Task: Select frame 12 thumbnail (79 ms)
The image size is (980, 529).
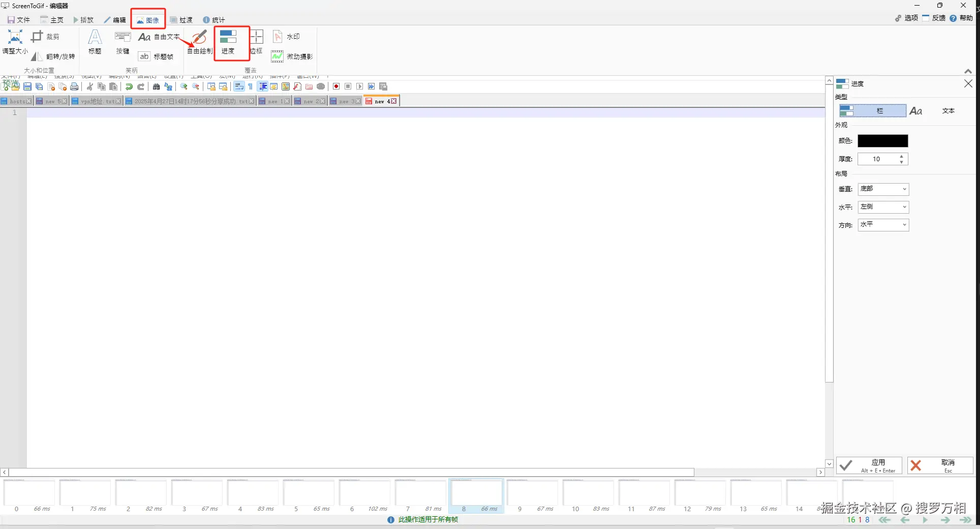Action: (x=700, y=496)
